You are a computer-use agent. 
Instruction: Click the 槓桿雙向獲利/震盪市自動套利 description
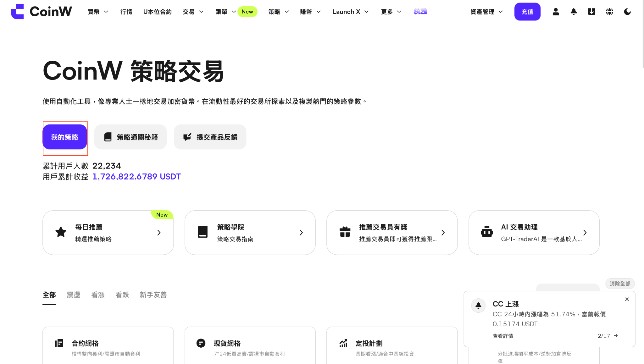click(106, 354)
